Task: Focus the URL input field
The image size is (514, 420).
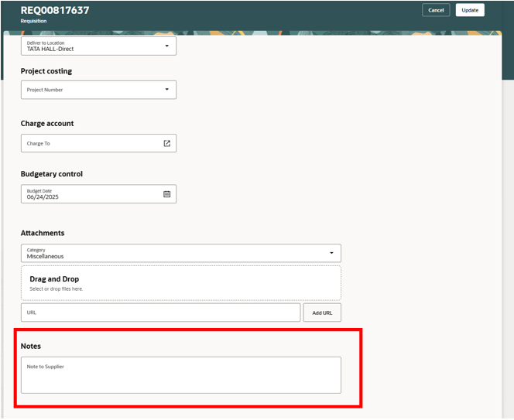Action: click(x=160, y=312)
